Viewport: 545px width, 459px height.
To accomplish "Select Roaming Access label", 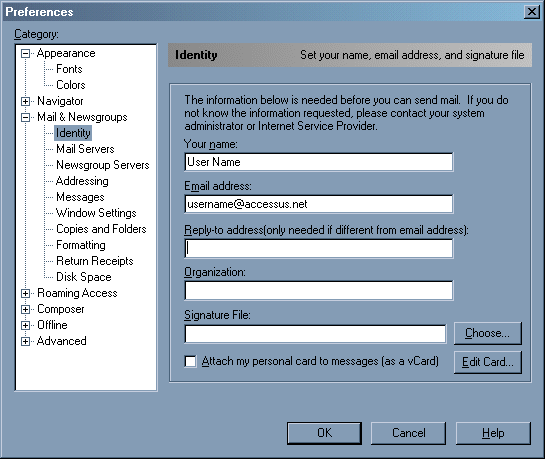I will pos(77,293).
